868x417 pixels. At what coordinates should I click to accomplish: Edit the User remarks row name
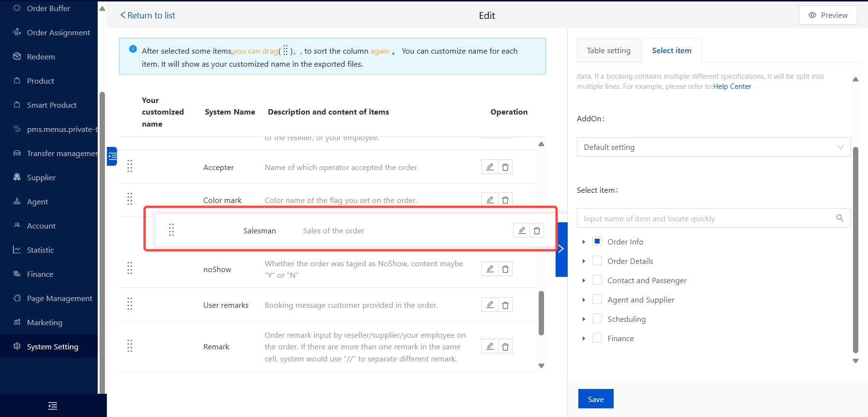pos(489,305)
